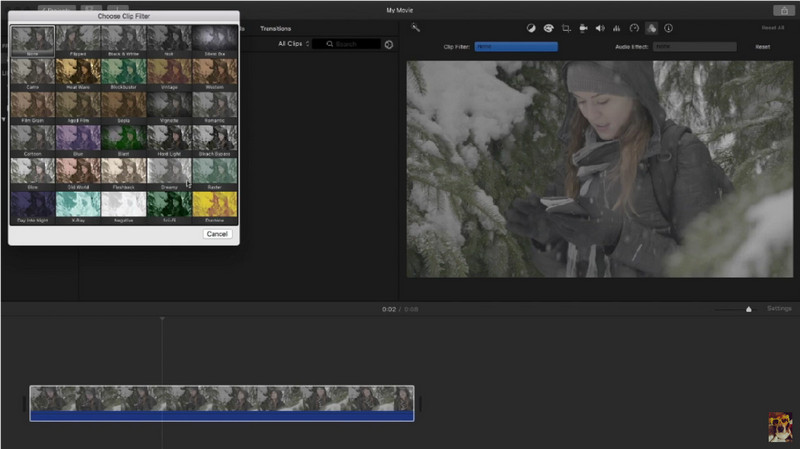The image size is (800, 449).
Task: Apply the Heat Wave filter
Action: [78, 74]
